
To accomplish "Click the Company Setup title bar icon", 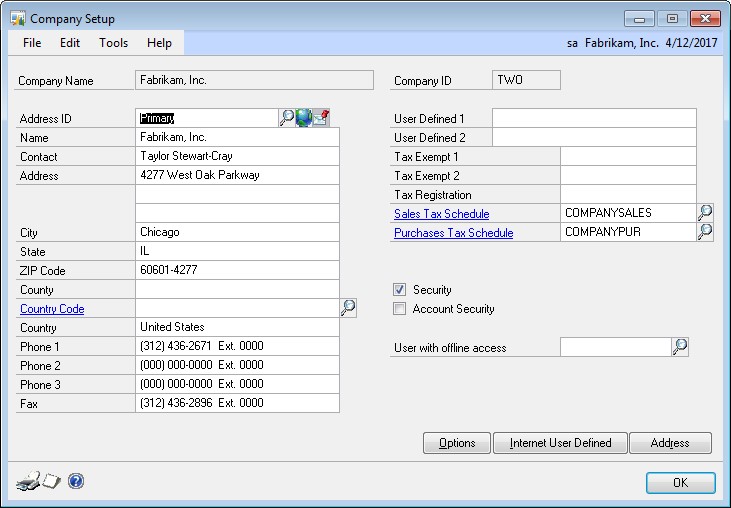I will click(18, 19).
